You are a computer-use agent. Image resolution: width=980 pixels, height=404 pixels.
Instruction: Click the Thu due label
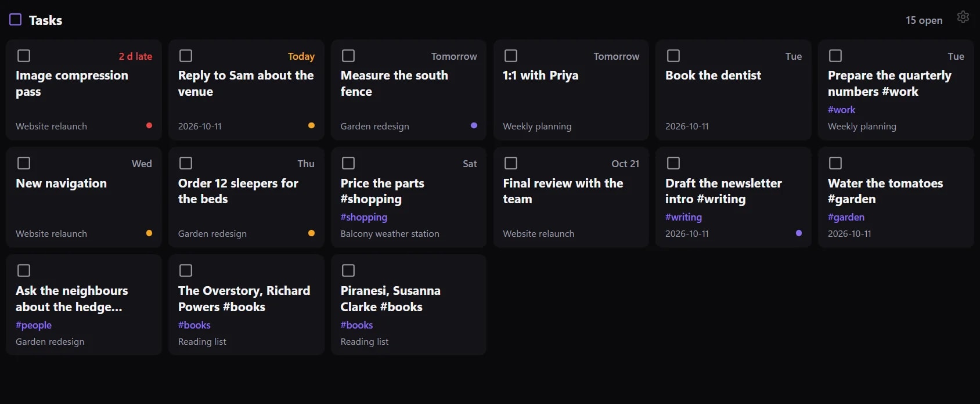(x=306, y=164)
